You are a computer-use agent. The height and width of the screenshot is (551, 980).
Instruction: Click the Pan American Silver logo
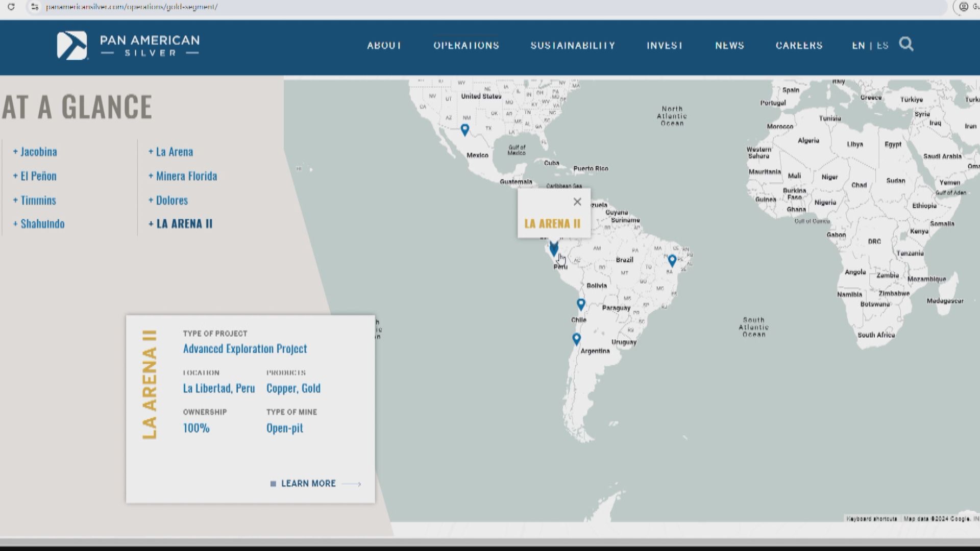point(128,45)
